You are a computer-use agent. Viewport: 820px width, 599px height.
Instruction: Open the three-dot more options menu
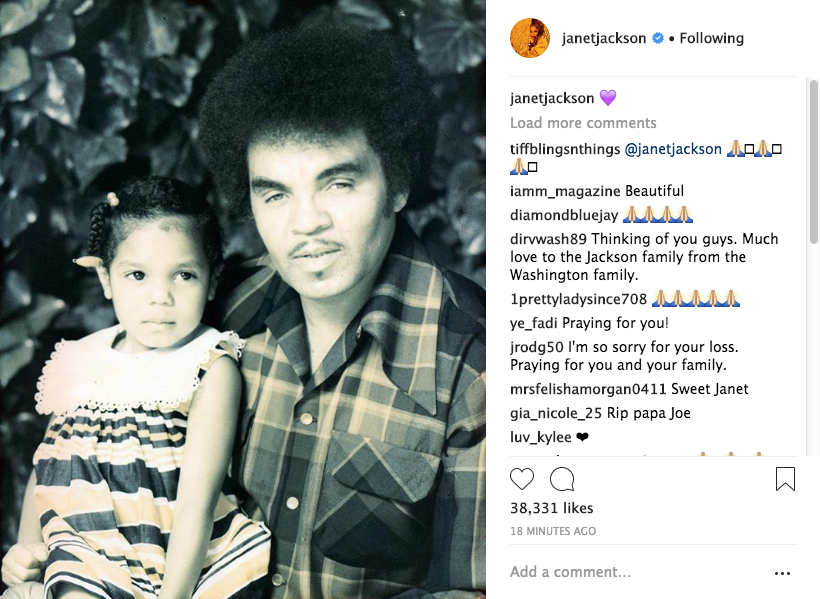click(x=782, y=573)
